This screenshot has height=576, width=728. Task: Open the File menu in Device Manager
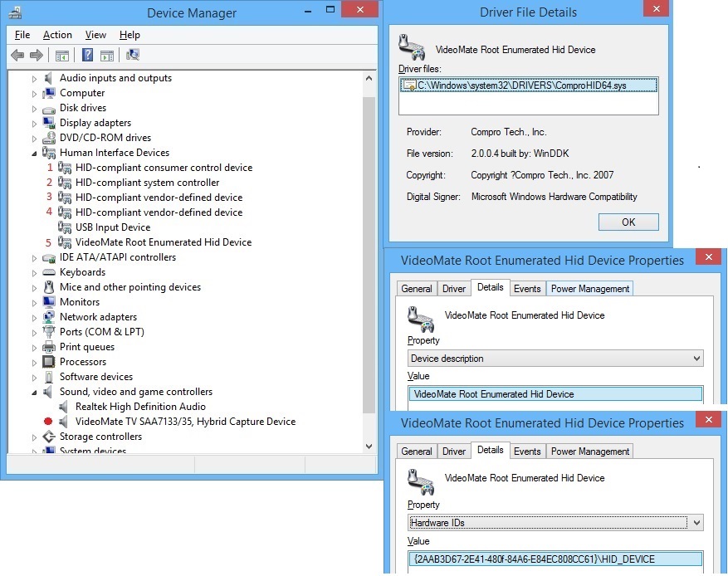(x=22, y=35)
